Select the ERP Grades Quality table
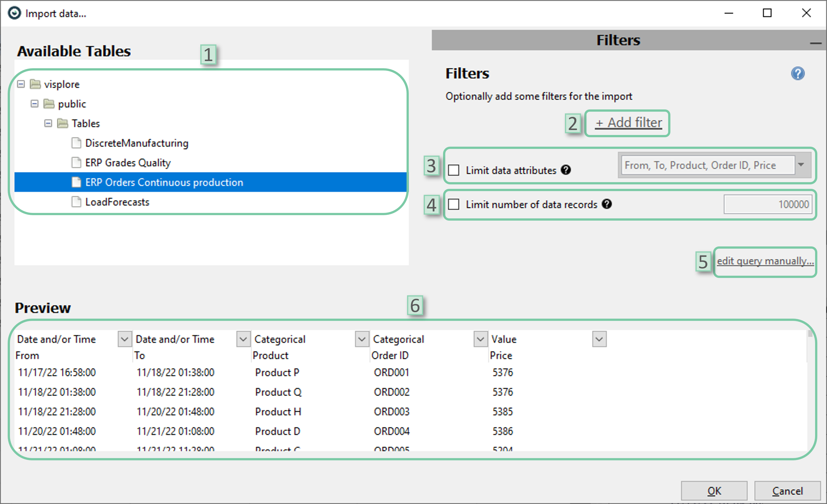The height and width of the screenshot is (504, 827). point(128,163)
